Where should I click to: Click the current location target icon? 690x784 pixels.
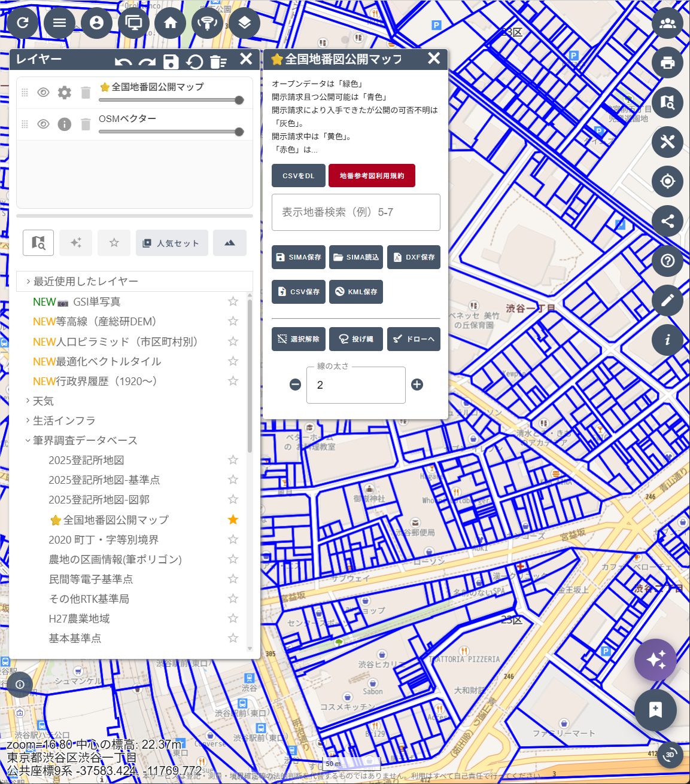tap(667, 181)
